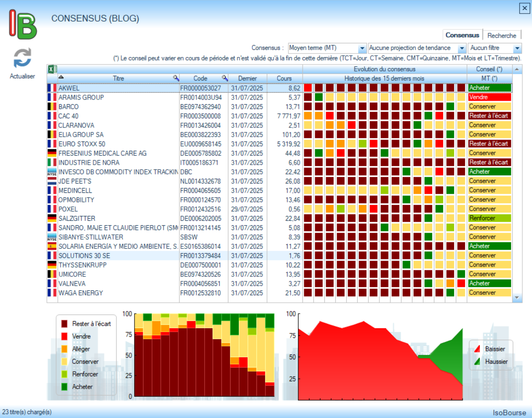Click the German flag beside SALZGITTER
Screen dimensions: 532x418
click(52, 218)
